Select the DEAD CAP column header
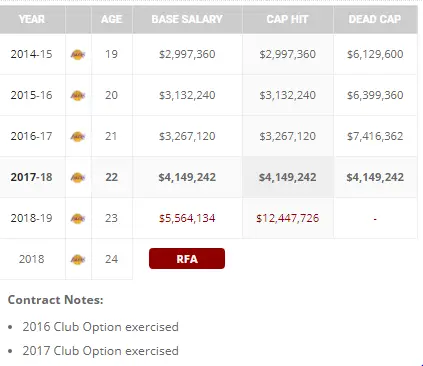The width and height of the screenshot is (423, 366). [x=375, y=19]
